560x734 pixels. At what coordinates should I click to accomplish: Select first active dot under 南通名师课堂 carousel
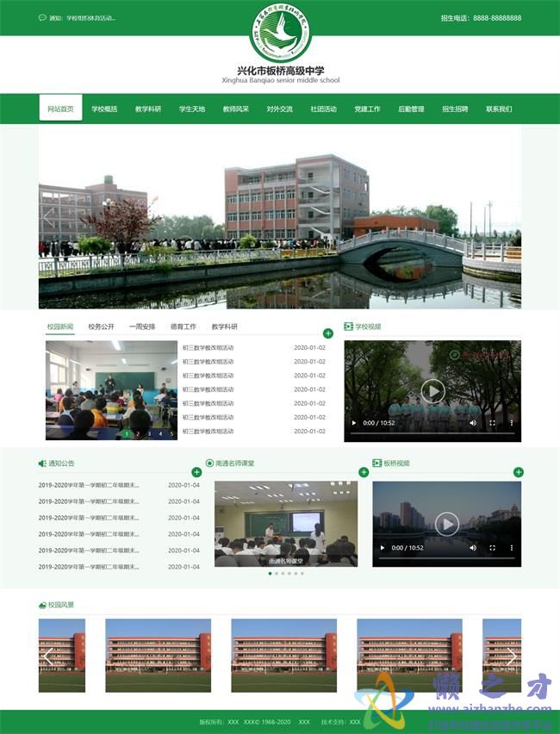[271, 574]
